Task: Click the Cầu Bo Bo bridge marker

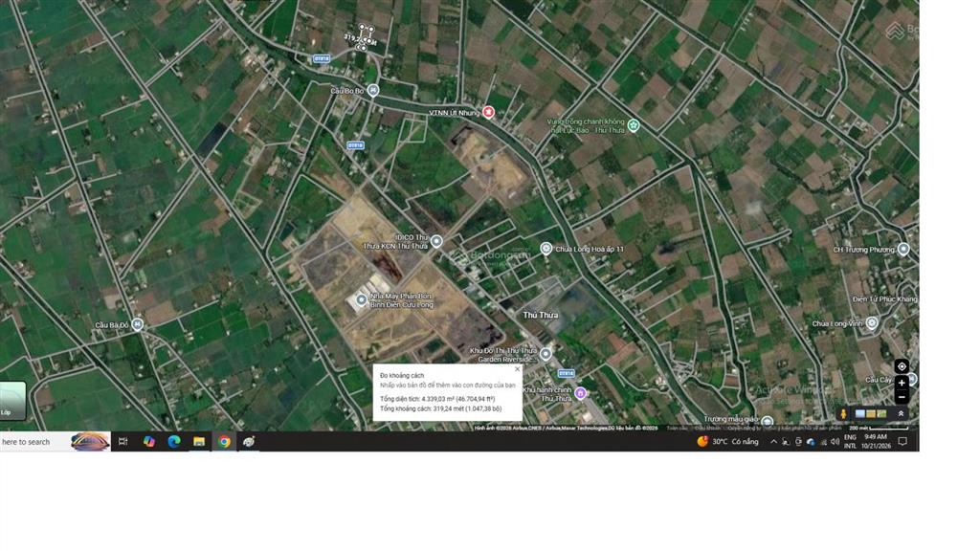Action: point(373,91)
